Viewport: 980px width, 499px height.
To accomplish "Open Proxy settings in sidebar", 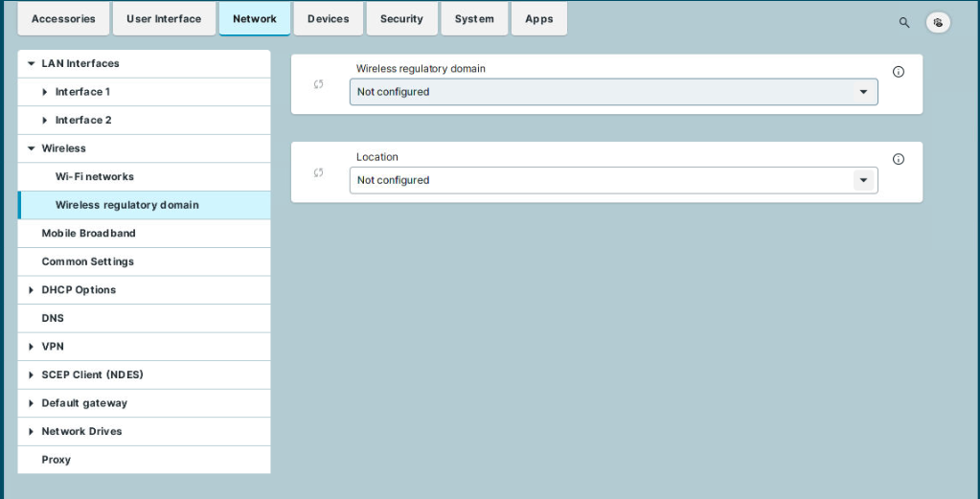I will (56, 460).
